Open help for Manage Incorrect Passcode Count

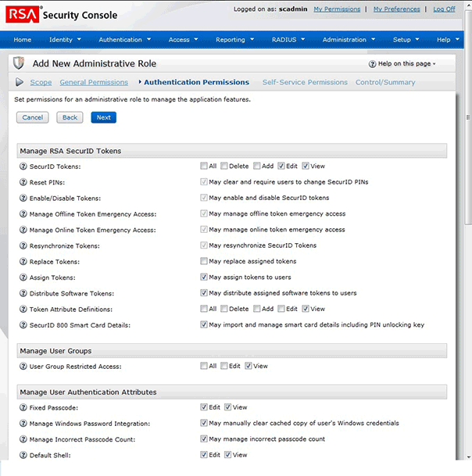[x=23, y=439]
